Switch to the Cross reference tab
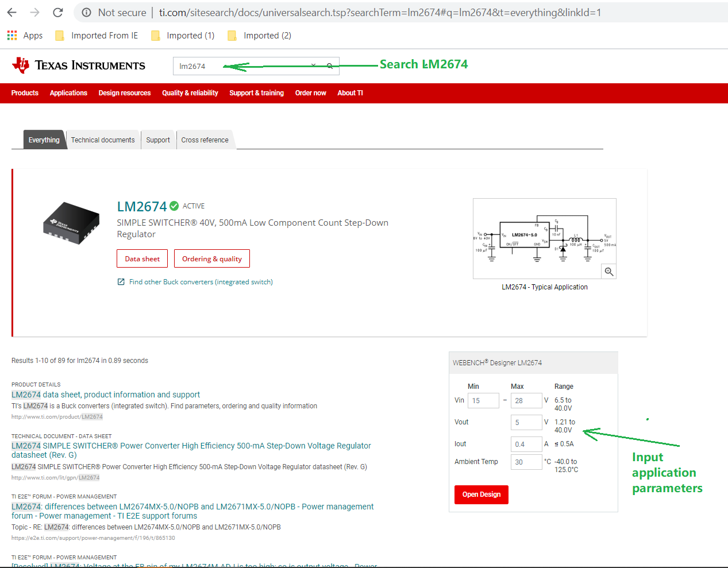This screenshot has width=728, height=568. pyautogui.click(x=205, y=140)
